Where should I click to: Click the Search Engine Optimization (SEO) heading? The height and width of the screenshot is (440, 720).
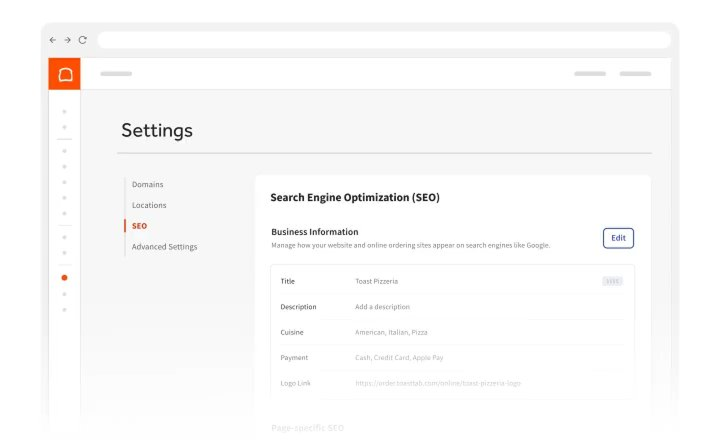355,197
